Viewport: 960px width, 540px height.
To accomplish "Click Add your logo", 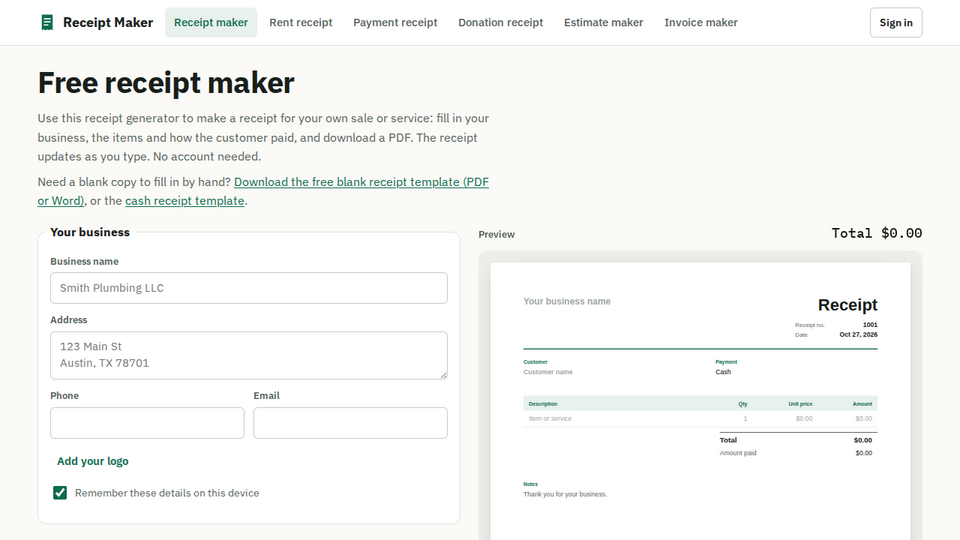I will [92, 461].
